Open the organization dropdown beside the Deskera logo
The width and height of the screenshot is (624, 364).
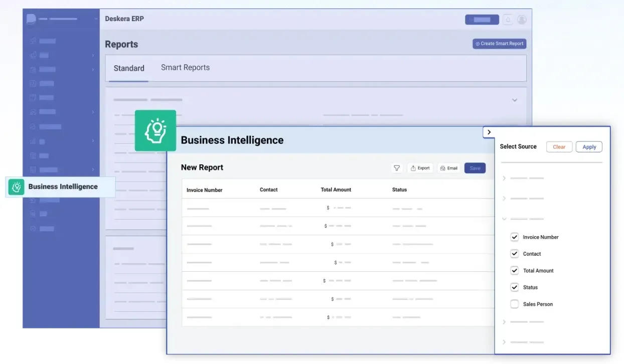pyautogui.click(x=96, y=19)
